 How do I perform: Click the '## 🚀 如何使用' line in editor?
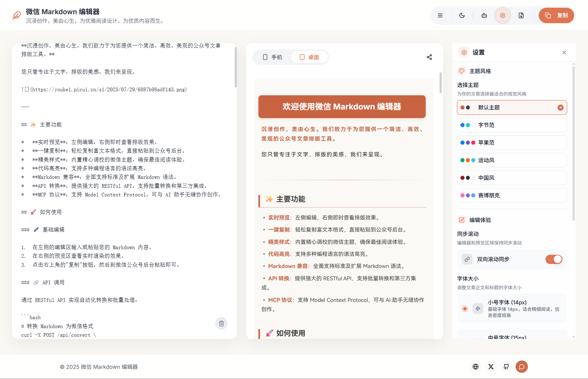point(42,212)
